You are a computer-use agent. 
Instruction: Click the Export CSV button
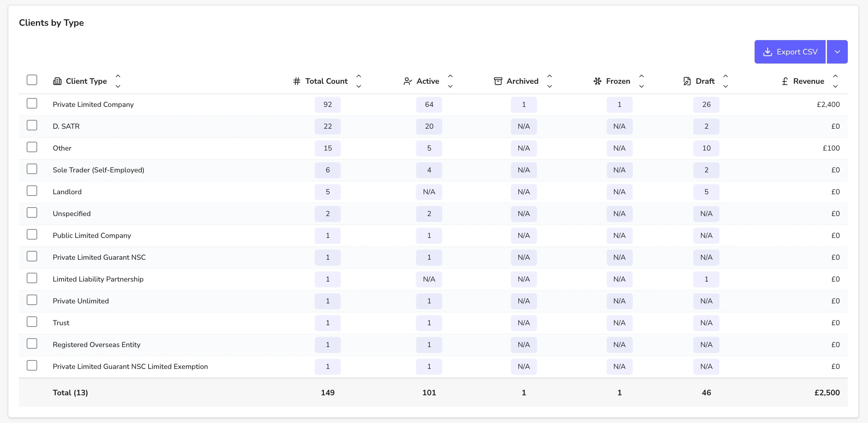(x=790, y=52)
